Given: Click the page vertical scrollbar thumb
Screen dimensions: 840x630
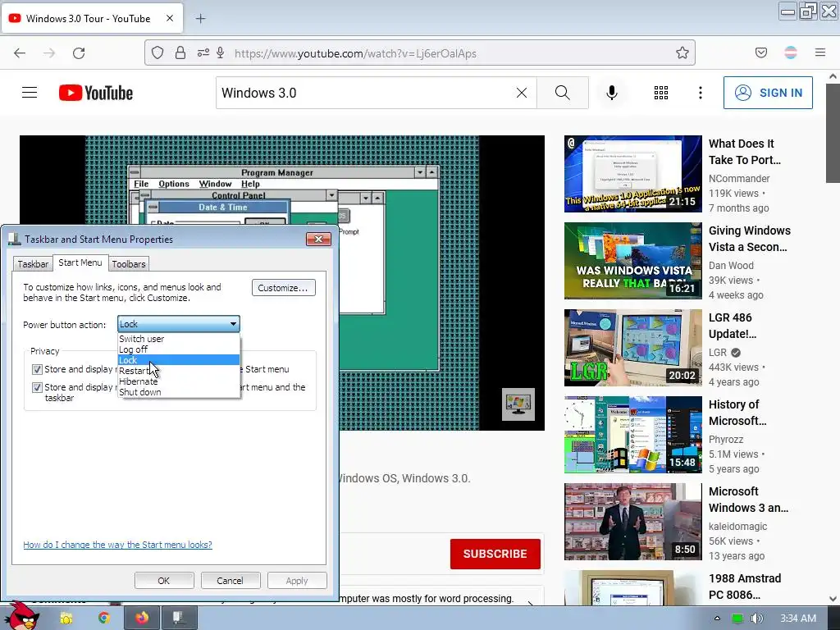Looking at the screenshot, I should tap(833, 133).
